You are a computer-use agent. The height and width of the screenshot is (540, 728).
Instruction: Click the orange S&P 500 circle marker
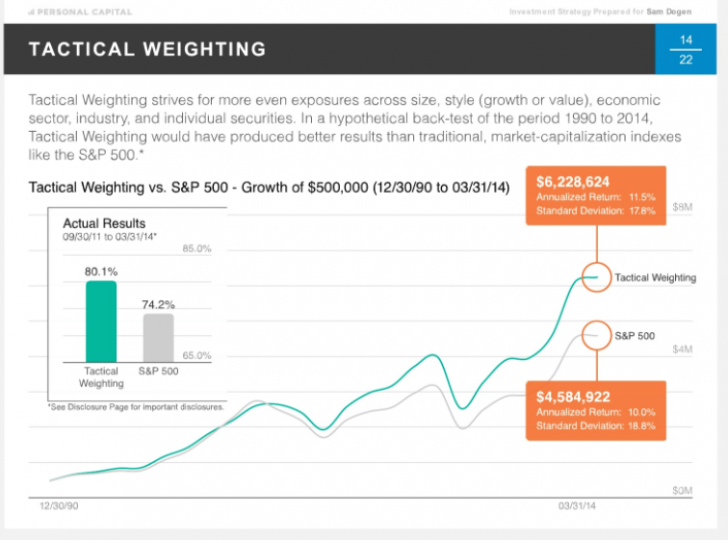coord(597,335)
